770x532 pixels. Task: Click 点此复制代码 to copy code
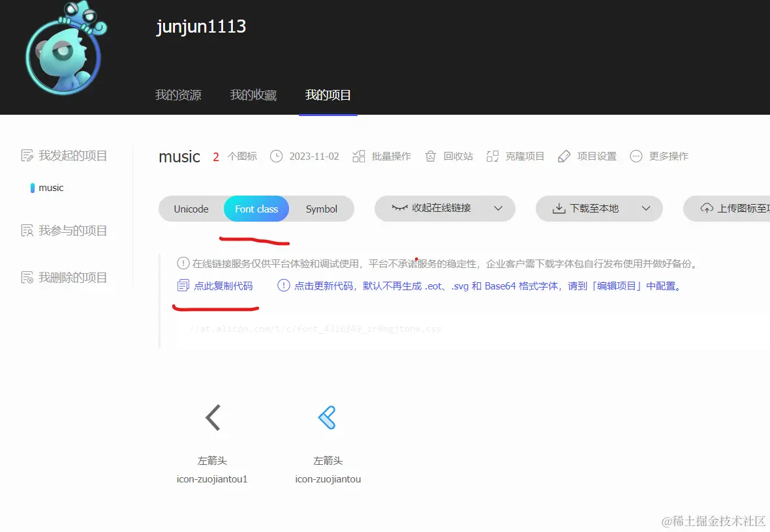coord(223,286)
